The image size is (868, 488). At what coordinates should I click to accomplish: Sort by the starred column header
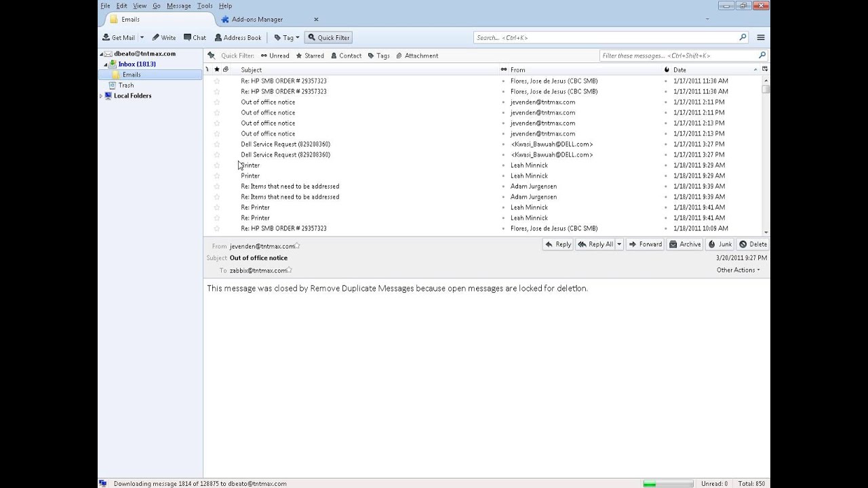point(217,70)
